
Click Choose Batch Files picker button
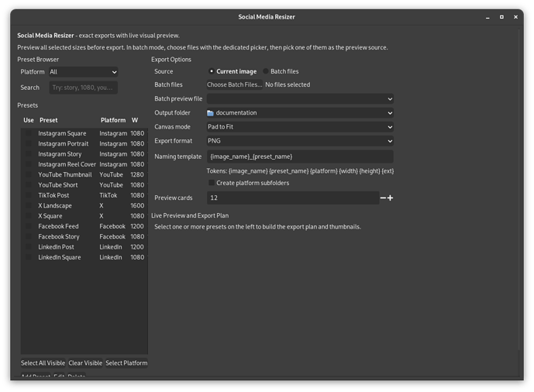(x=234, y=84)
